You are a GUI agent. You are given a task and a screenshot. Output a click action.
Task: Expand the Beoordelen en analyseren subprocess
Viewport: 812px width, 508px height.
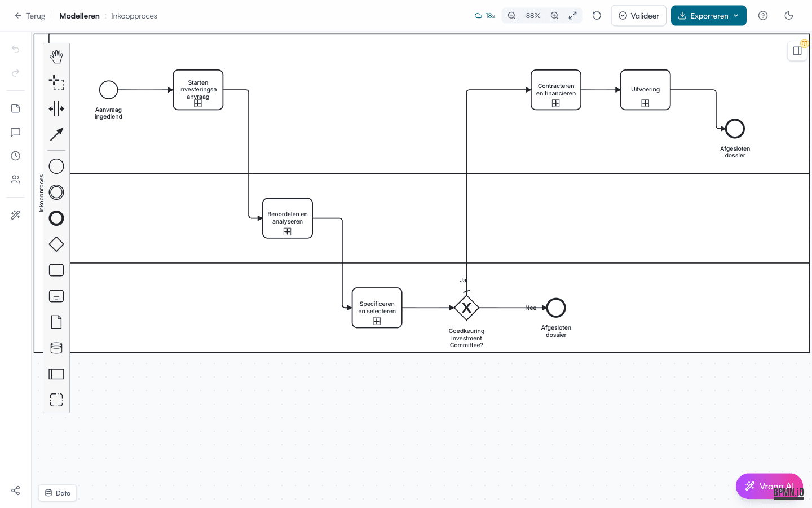pos(288,231)
